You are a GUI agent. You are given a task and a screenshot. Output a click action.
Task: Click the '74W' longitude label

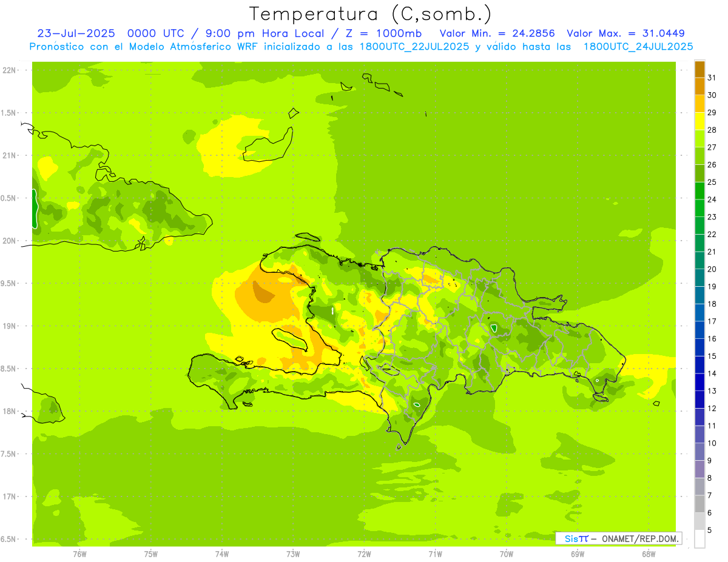tap(221, 554)
